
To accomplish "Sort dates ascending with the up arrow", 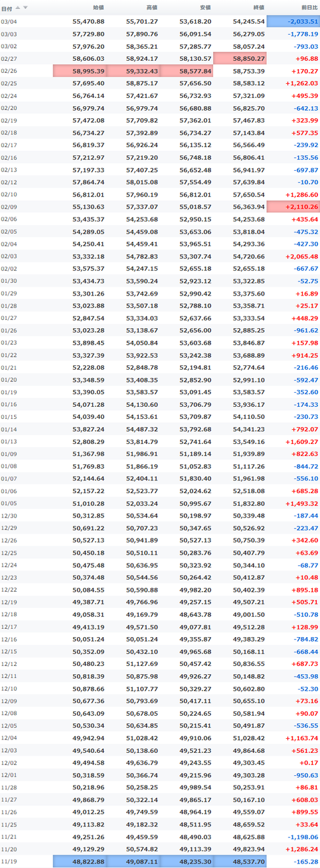I will pos(17,7).
